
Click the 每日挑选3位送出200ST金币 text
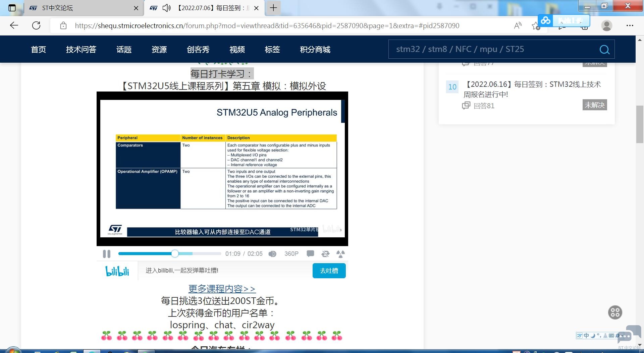(221, 301)
